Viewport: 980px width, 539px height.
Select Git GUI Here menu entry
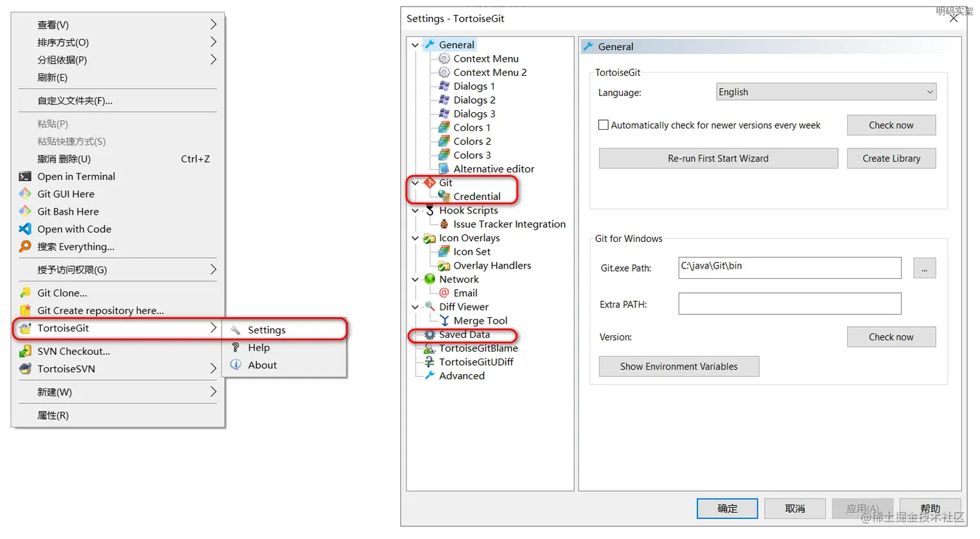click(118, 194)
